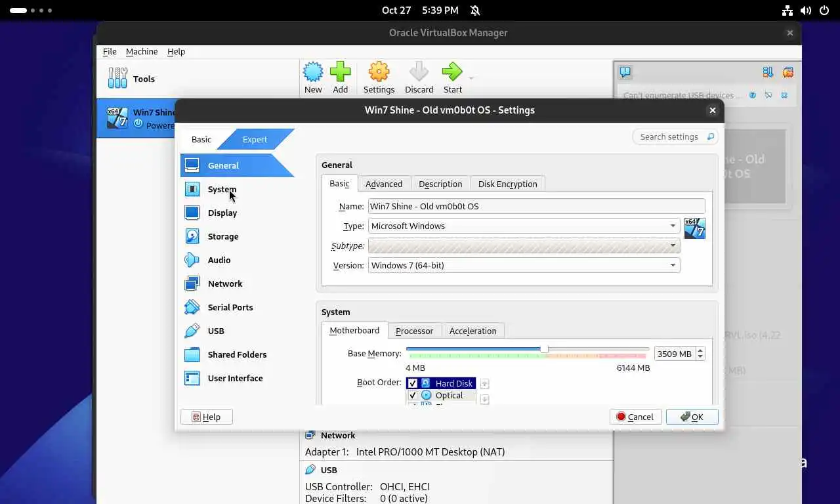Image resolution: width=840 pixels, height=504 pixels.
Task: Click the Base Memory 3509 MB value field
Action: (x=674, y=354)
